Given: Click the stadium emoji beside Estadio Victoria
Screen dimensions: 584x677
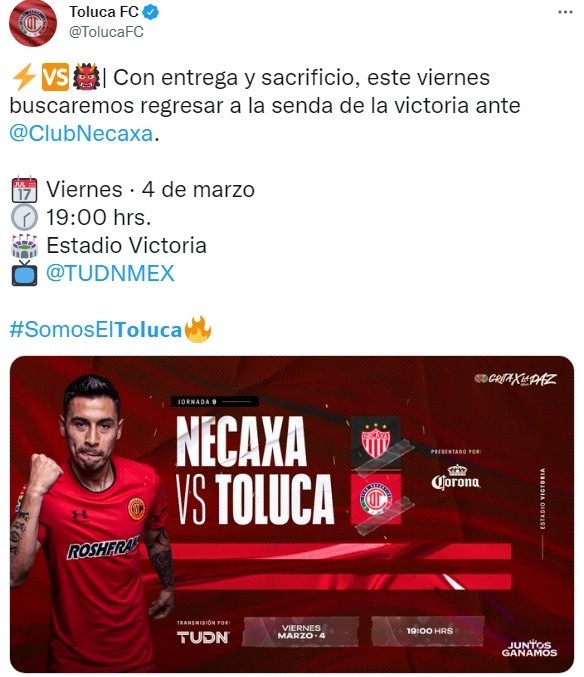Looking at the screenshot, I should [24, 246].
